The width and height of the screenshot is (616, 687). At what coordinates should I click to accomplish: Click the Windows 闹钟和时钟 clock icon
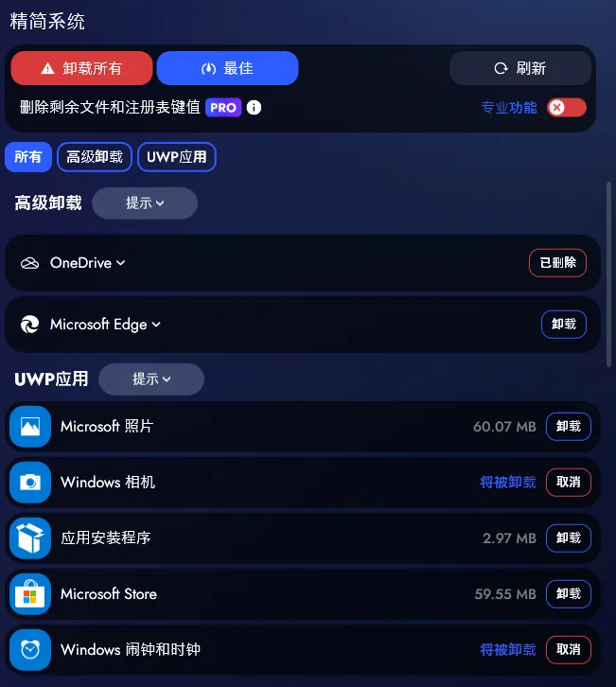[30, 650]
